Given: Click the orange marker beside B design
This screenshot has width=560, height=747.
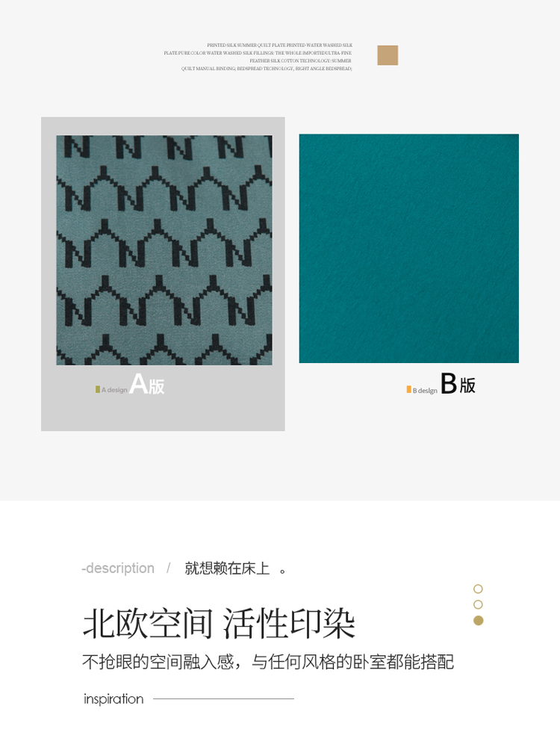Looking at the screenshot, I should [408, 390].
